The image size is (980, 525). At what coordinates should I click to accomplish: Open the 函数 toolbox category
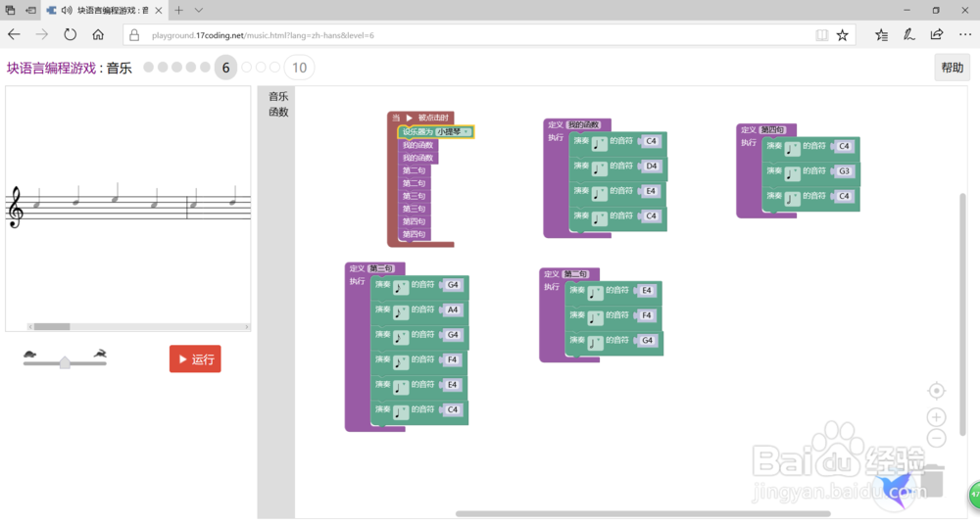click(278, 112)
